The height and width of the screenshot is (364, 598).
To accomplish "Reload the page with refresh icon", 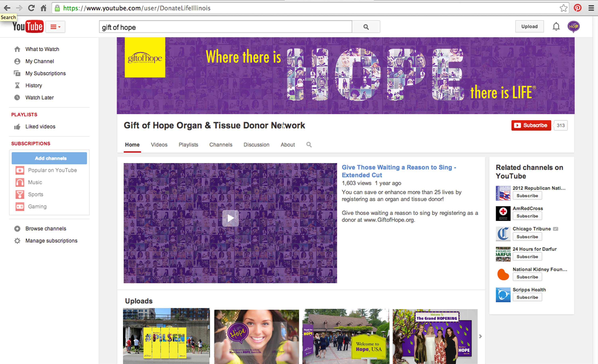I will (x=31, y=8).
